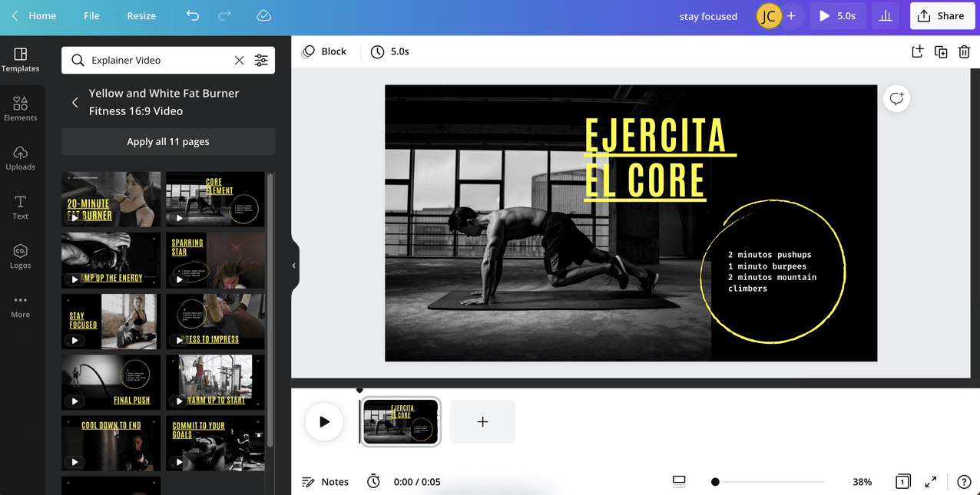Collapse the side panel with arrow handle
This screenshot has height=495, width=980.
[294, 266]
